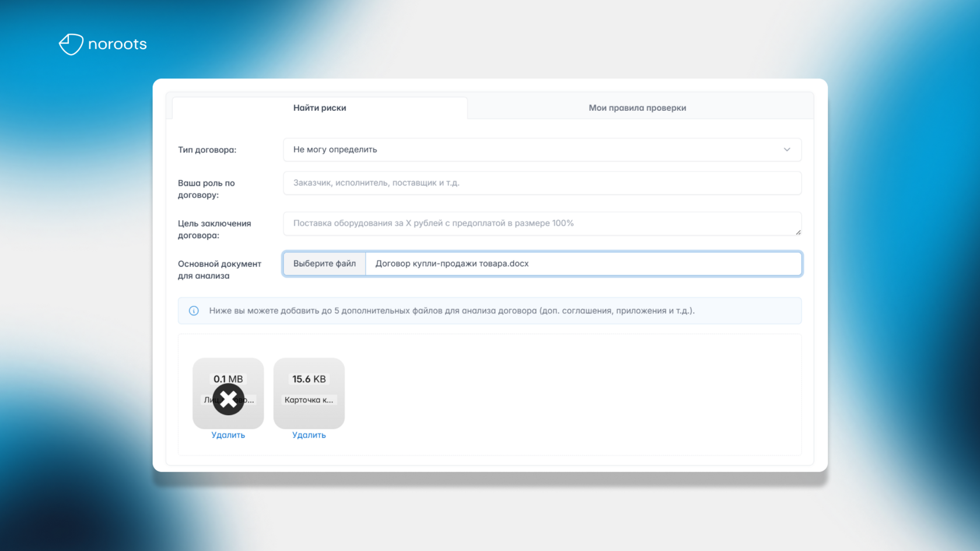This screenshot has height=551, width=980.
Task: Click the 15.6 KB size label
Action: coord(309,379)
